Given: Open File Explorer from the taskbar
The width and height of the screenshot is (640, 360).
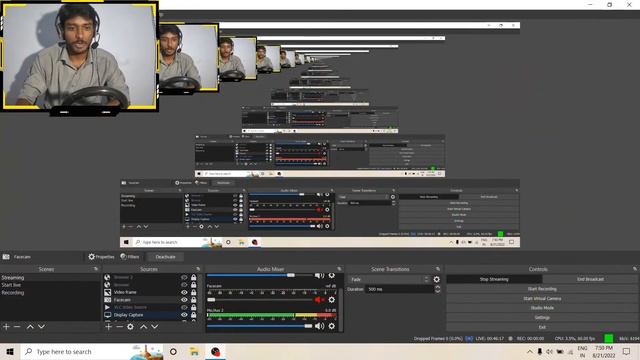Looking at the screenshot, I should pyautogui.click(x=194, y=351).
